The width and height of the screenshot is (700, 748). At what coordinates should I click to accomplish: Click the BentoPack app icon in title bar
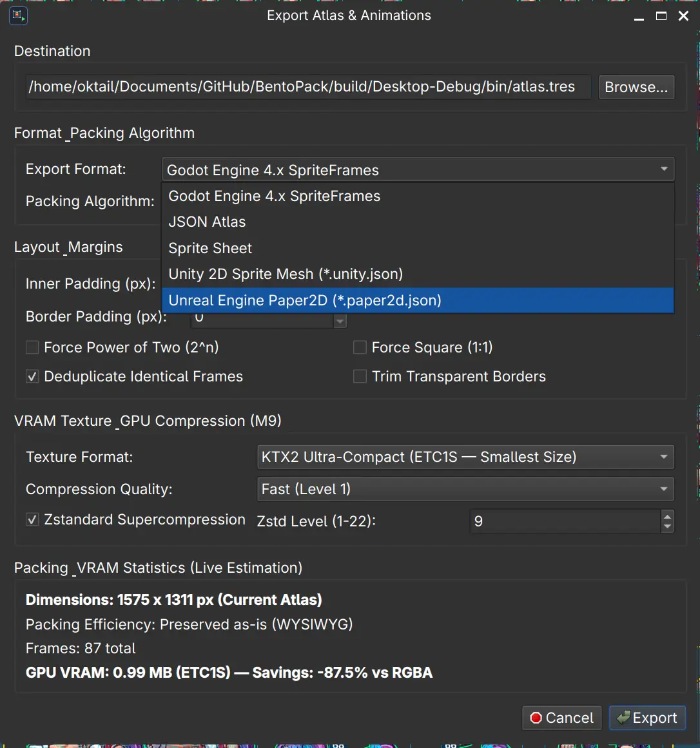click(18, 15)
